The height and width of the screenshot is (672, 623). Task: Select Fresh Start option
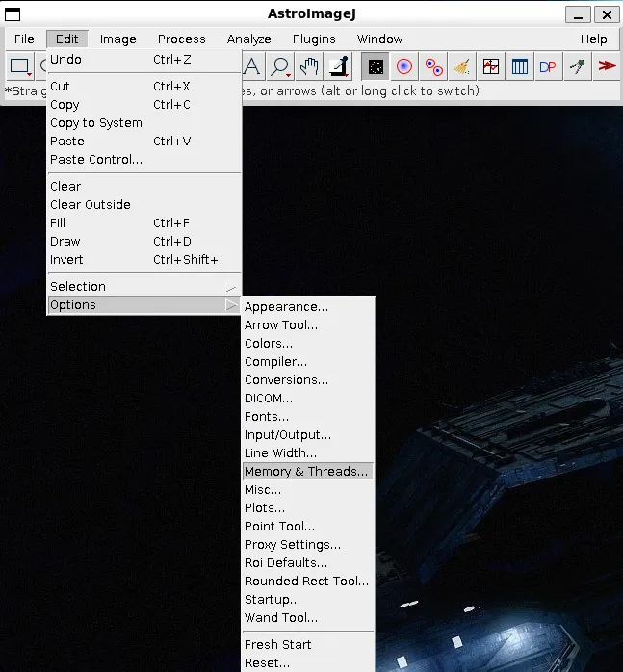278,645
